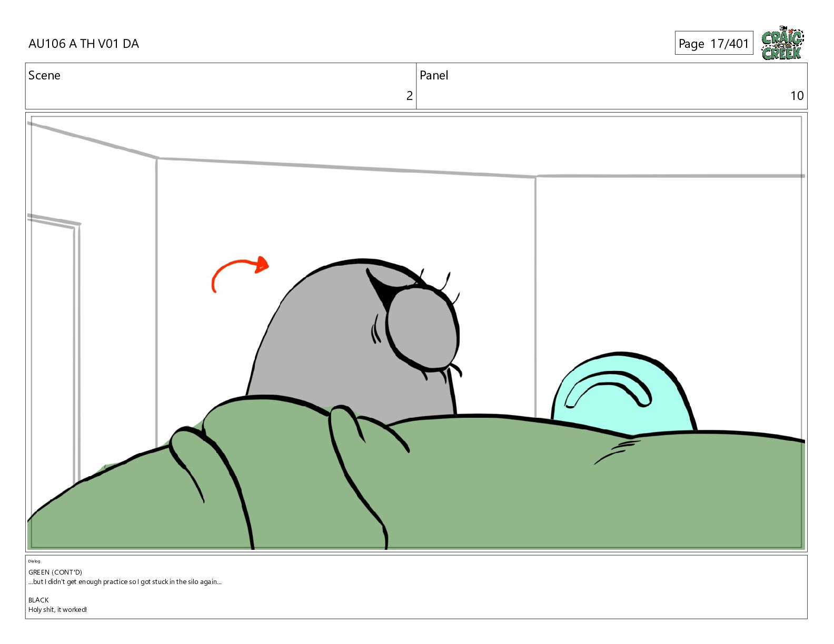Image resolution: width=834 pixels, height=644 pixels.
Task: Click the 'Scene' label
Action: [44, 75]
